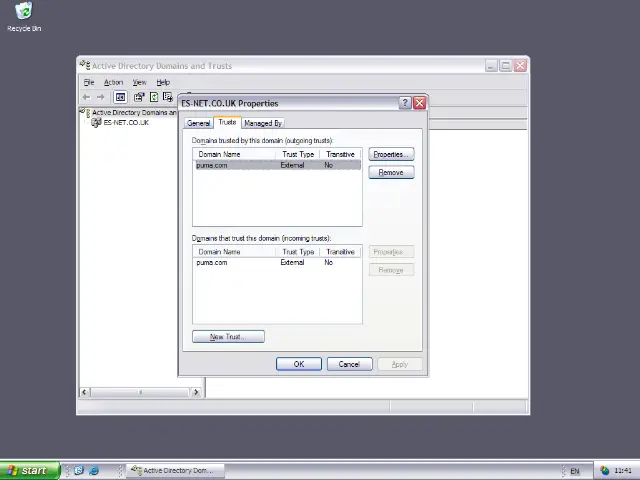Click Remove button for outgoing trusts

pos(391,172)
